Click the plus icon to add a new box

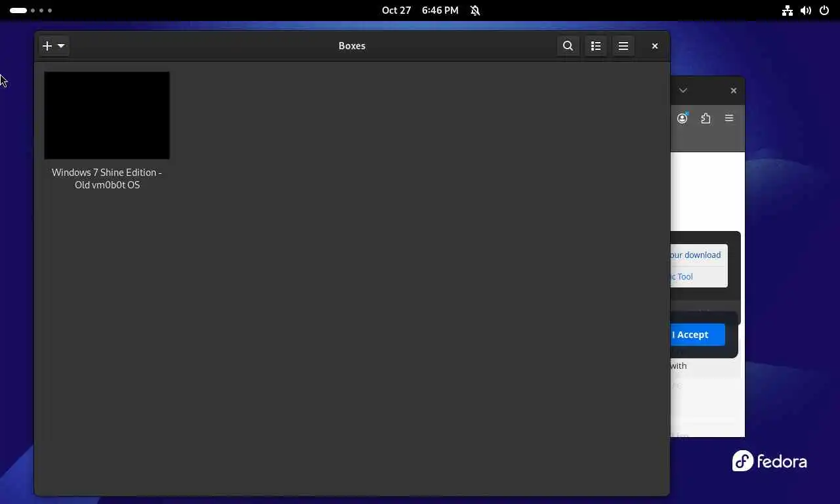point(47,46)
